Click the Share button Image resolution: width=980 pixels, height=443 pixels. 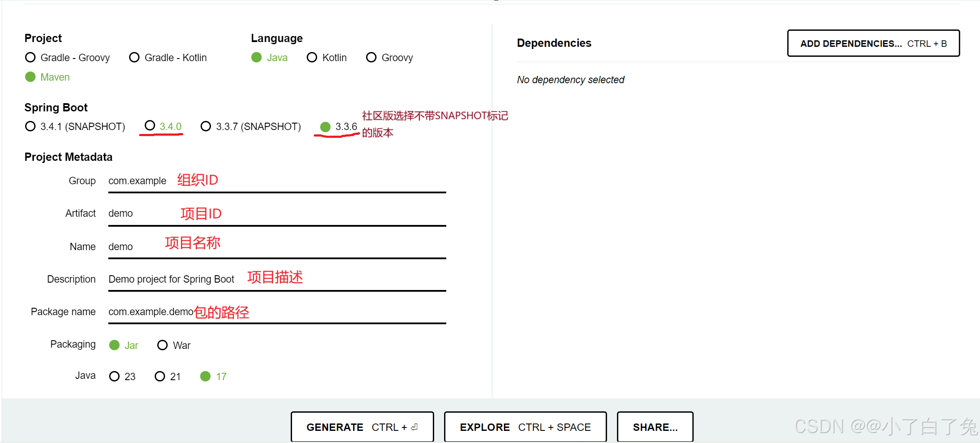pyautogui.click(x=655, y=427)
